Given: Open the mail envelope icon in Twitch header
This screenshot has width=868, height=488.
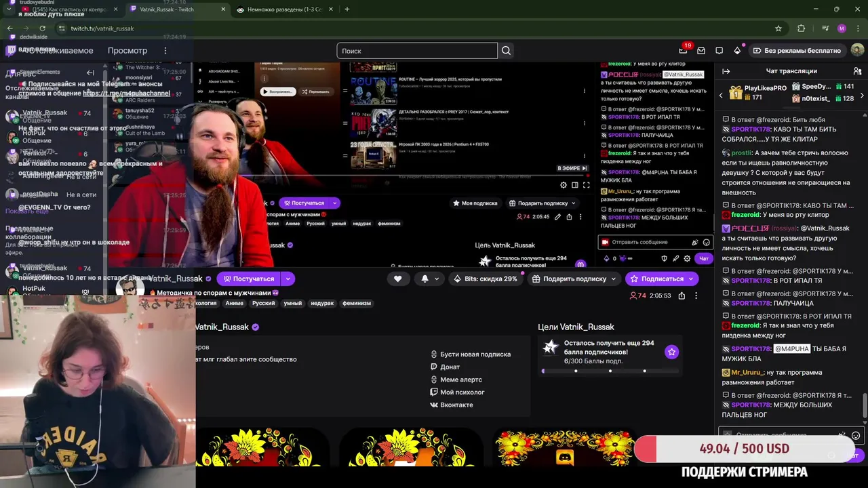Looking at the screenshot, I should coord(701,51).
